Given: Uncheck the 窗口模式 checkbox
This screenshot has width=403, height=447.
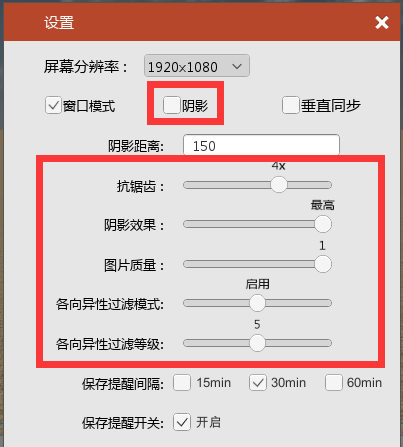Looking at the screenshot, I should pyautogui.click(x=53, y=105).
